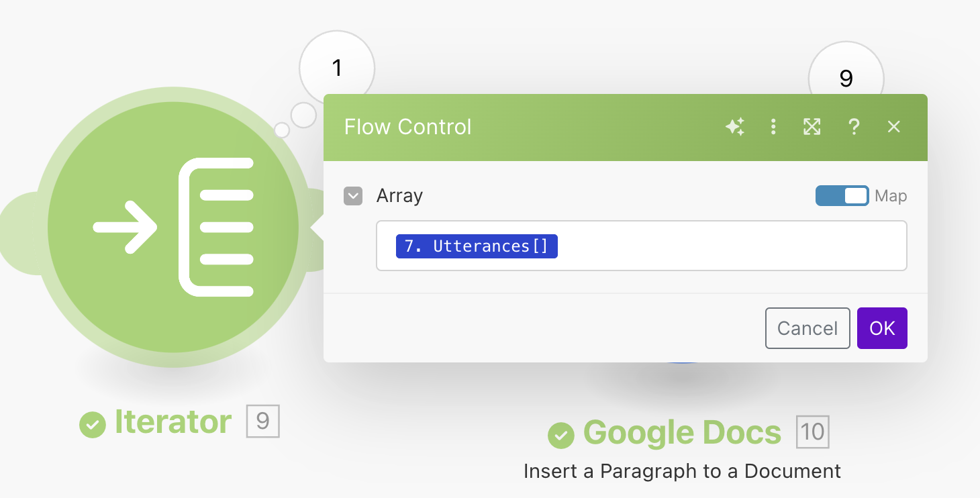980x498 pixels.
Task: Select the Google Docs label text
Action: [683, 433]
